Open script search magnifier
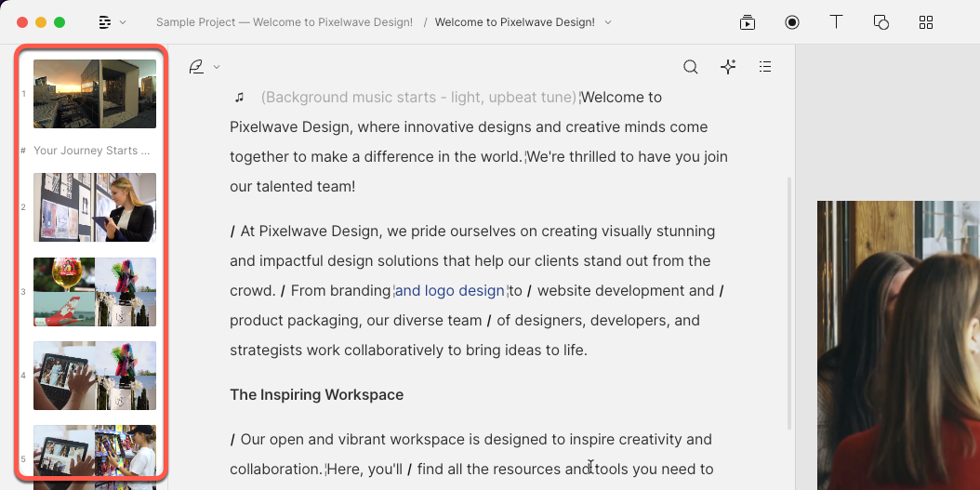 coord(691,67)
